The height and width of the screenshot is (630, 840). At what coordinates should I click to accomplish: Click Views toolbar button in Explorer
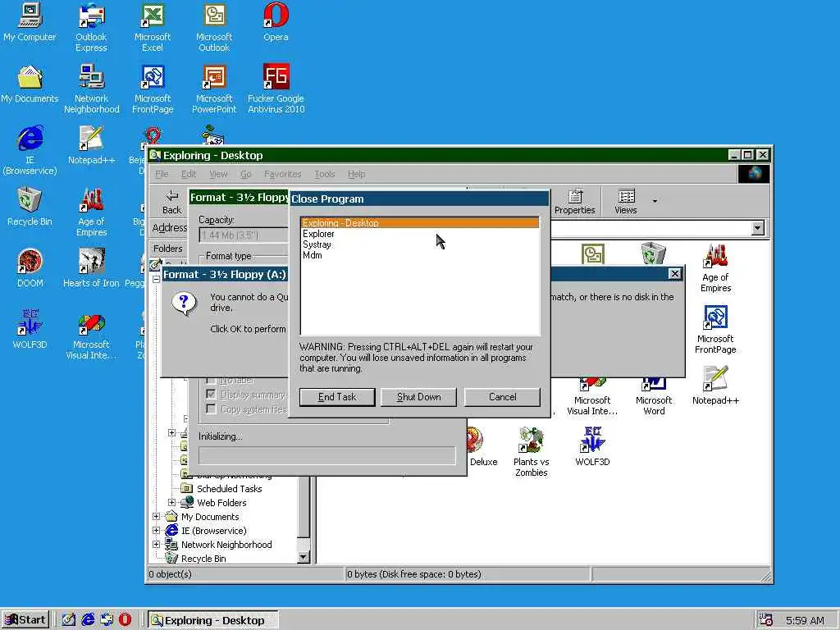(x=626, y=202)
